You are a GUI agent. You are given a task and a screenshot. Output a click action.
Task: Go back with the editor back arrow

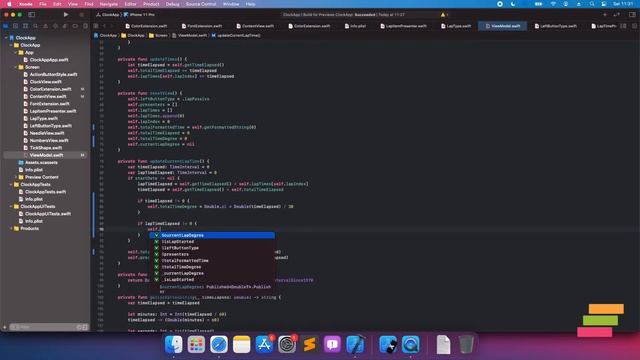pyautogui.click(x=104, y=26)
